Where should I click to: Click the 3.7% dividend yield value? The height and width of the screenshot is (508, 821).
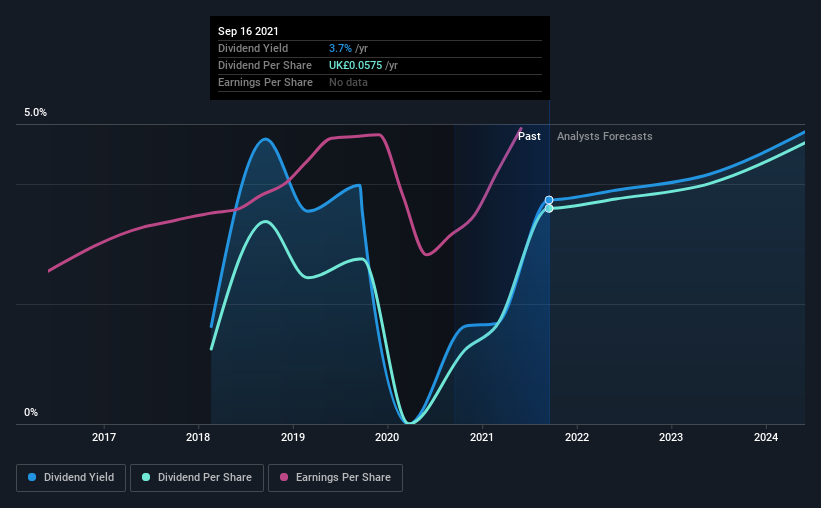point(340,48)
